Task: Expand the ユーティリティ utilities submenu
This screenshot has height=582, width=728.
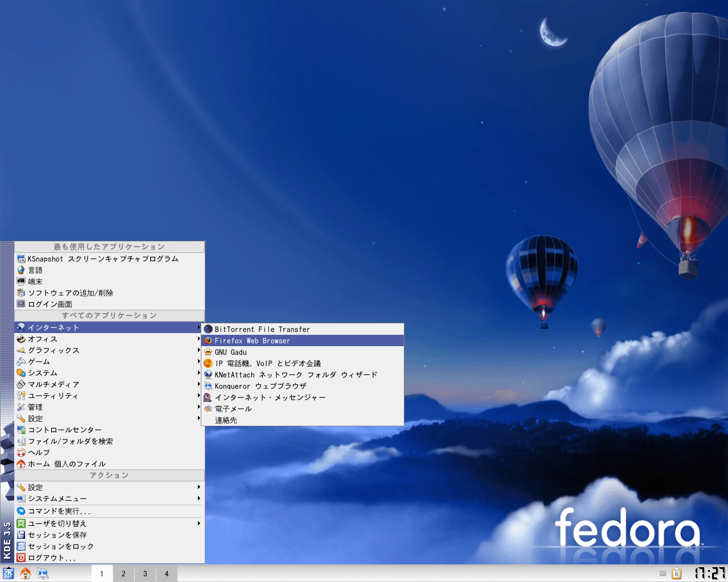Action: (x=109, y=396)
